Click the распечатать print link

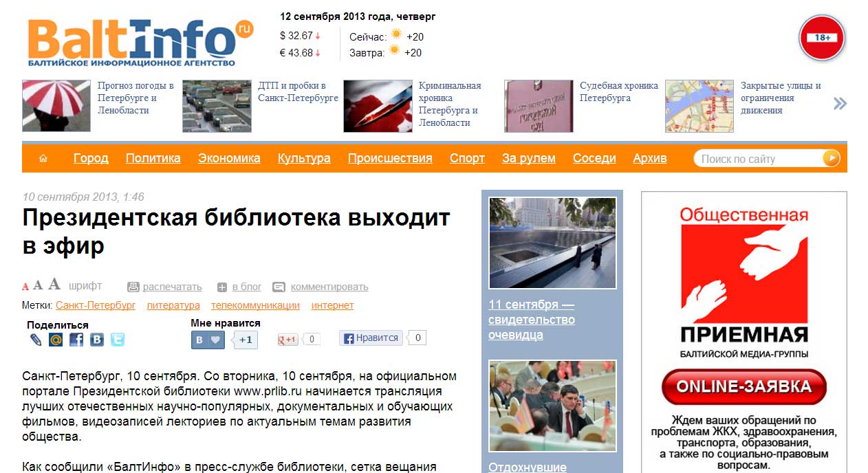172,287
